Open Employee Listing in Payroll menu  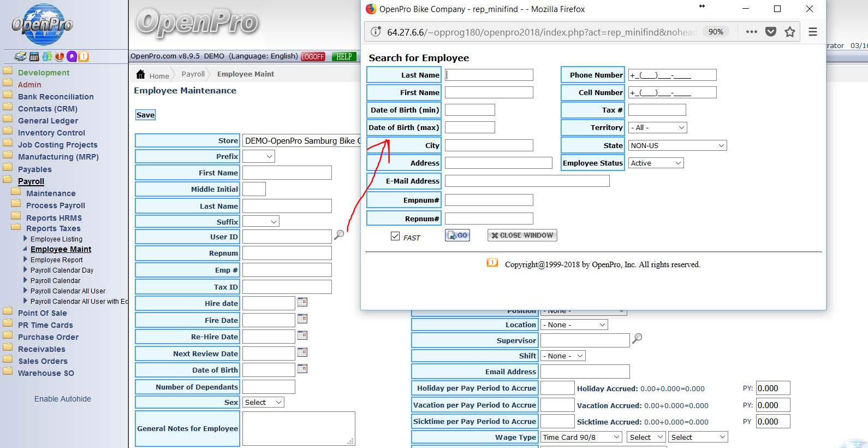(x=56, y=239)
